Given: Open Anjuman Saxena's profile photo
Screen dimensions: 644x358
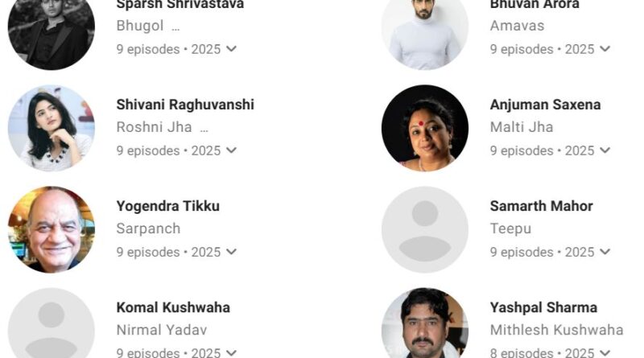Looking at the screenshot, I should pos(425,128).
